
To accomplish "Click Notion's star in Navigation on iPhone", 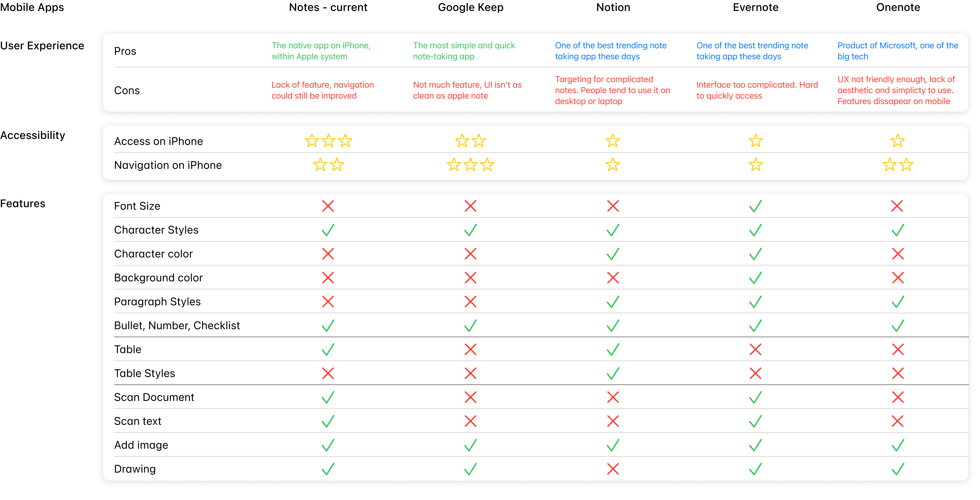I will click(612, 165).
